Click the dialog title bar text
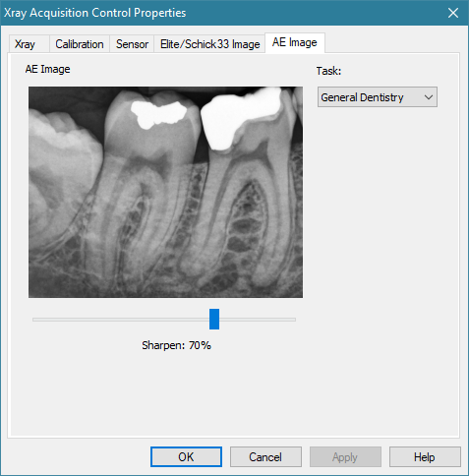Viewport: 469px width, 476px height. tap(95, 13)
